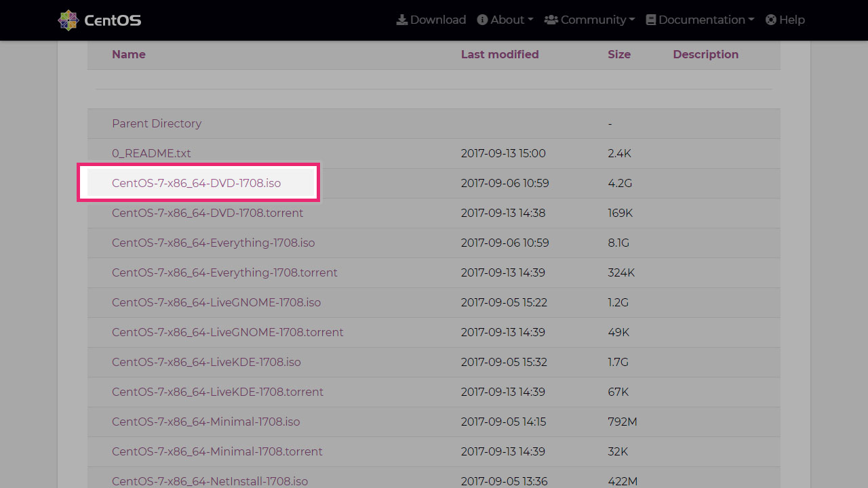Click the 4.2G size of DVD-1708.iso
This screenshot has height=488, width=868.
[620, 183]
